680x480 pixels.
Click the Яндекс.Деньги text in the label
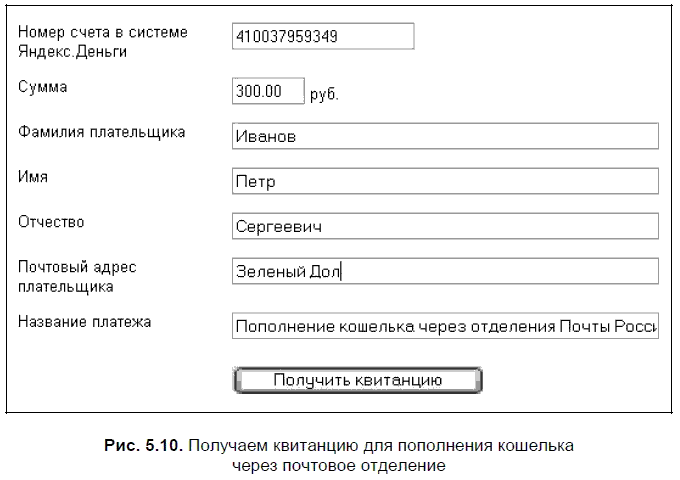73,51
